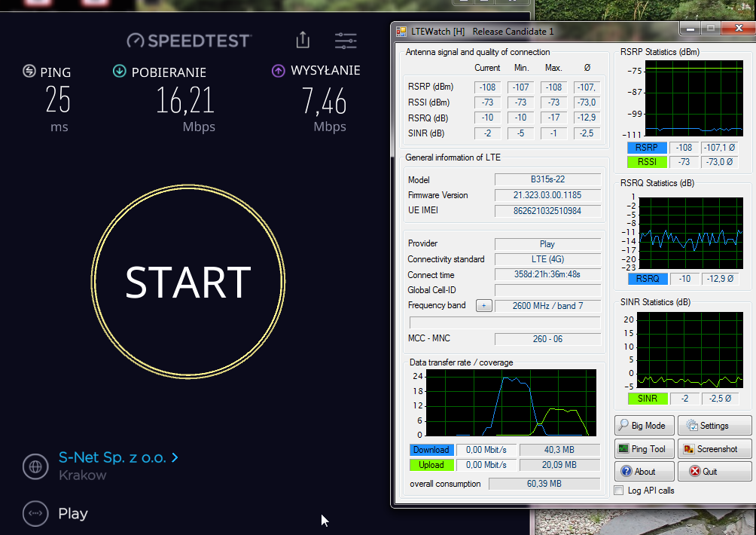Click upload total 20,09 MB
756x535 pixels.
559,465
